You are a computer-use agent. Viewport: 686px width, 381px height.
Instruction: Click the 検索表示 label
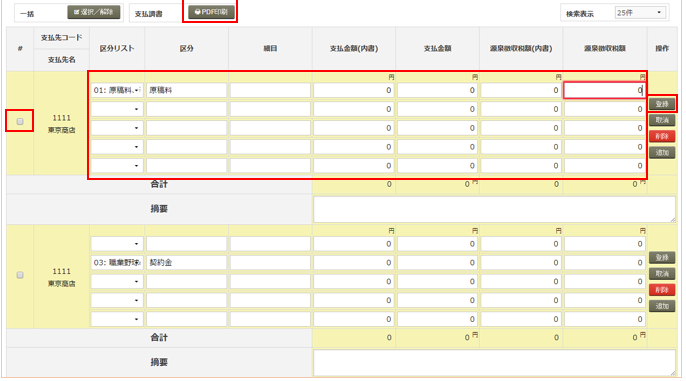pyautogui.click(x=580, y=14)
